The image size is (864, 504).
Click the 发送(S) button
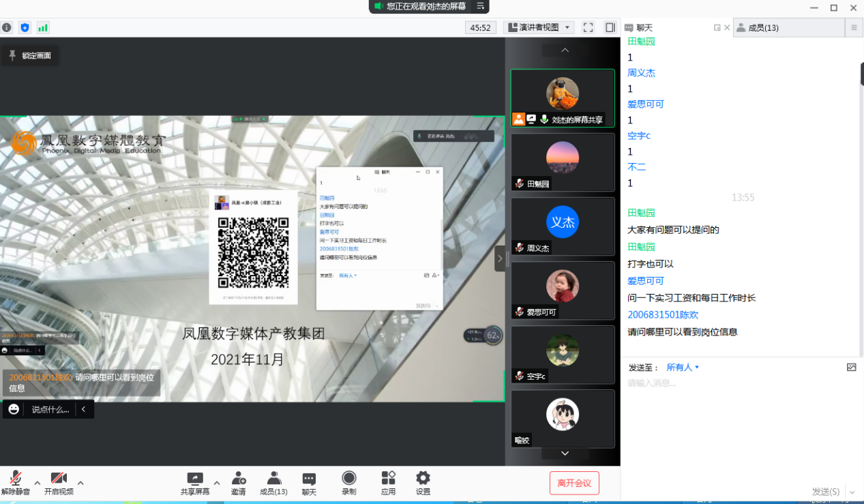826,492
